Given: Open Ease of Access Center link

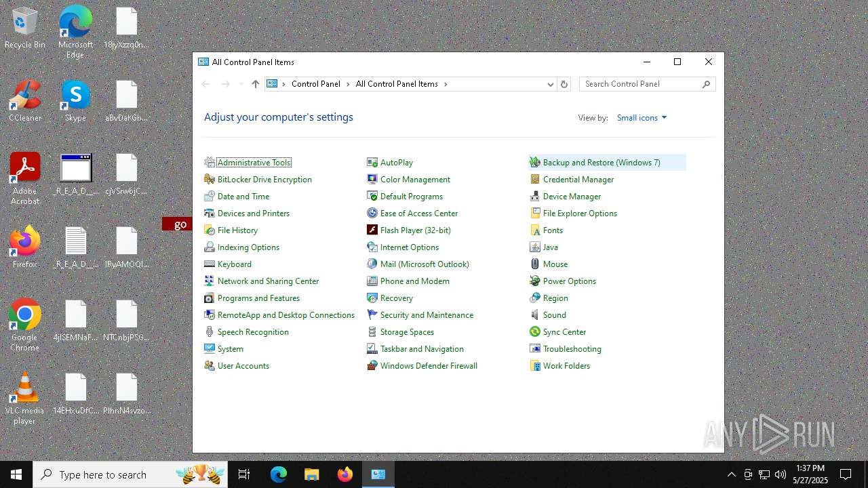Looking at the screenshot, I should (x=419, y=213).
